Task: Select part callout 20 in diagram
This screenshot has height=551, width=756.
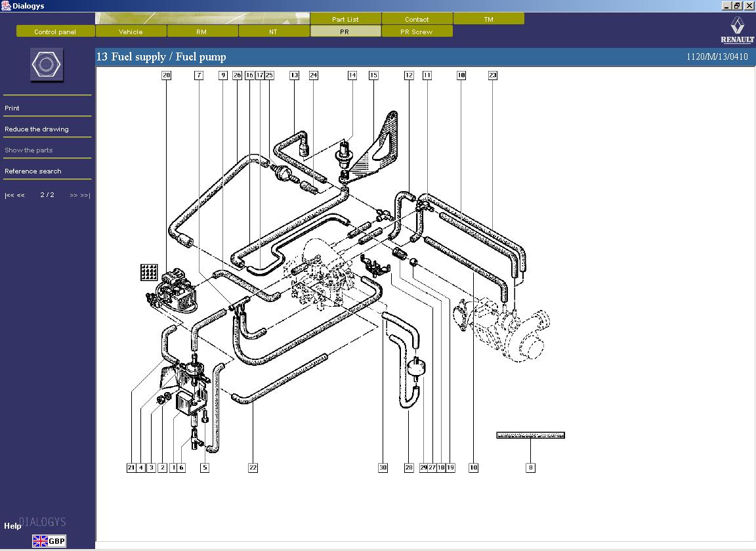Action: click(x=166, y=76)
